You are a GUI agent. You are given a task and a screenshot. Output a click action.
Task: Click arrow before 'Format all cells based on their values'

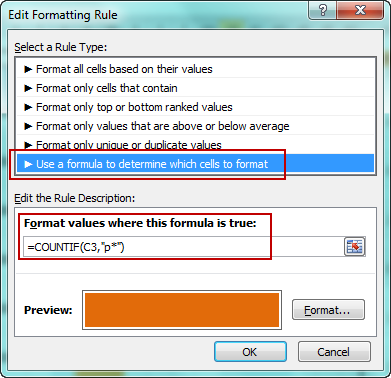click(x=28, y=69)
